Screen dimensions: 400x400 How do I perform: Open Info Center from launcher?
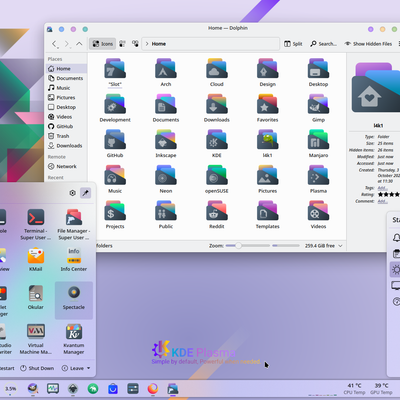pos(74,259)
